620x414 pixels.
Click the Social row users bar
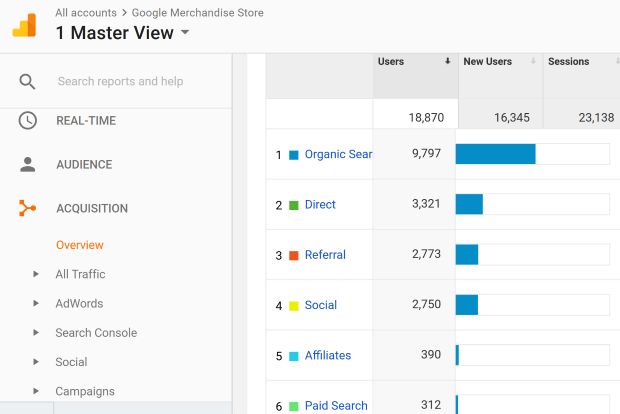pos(467,304)
